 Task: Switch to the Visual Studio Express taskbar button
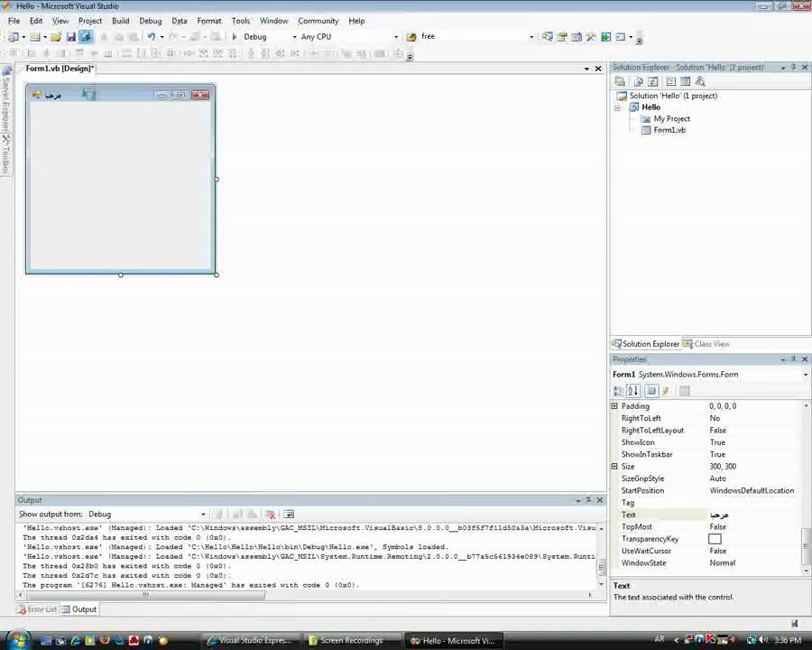point(253,641)
